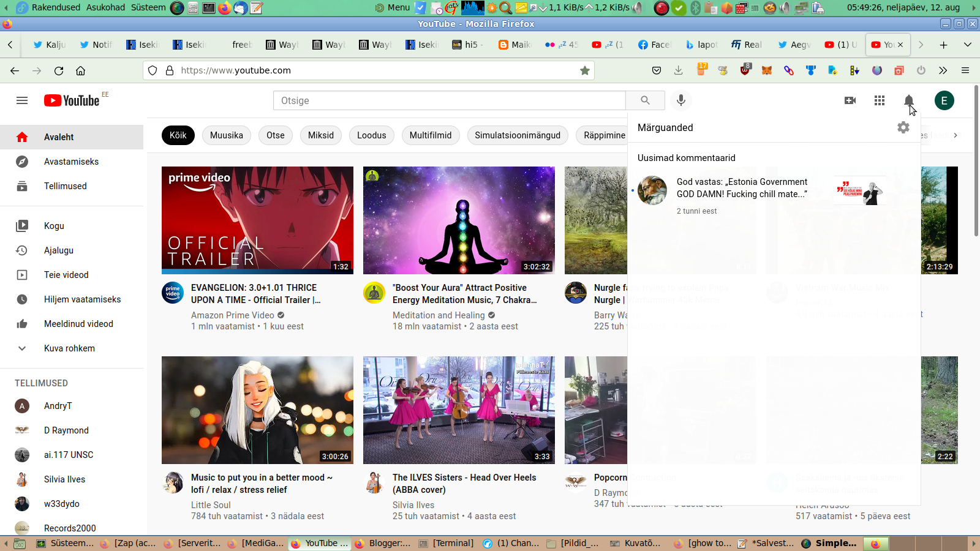The image size is (980, 551).
Task: Open the notification settings gear icon
Action: pos(903,127)
